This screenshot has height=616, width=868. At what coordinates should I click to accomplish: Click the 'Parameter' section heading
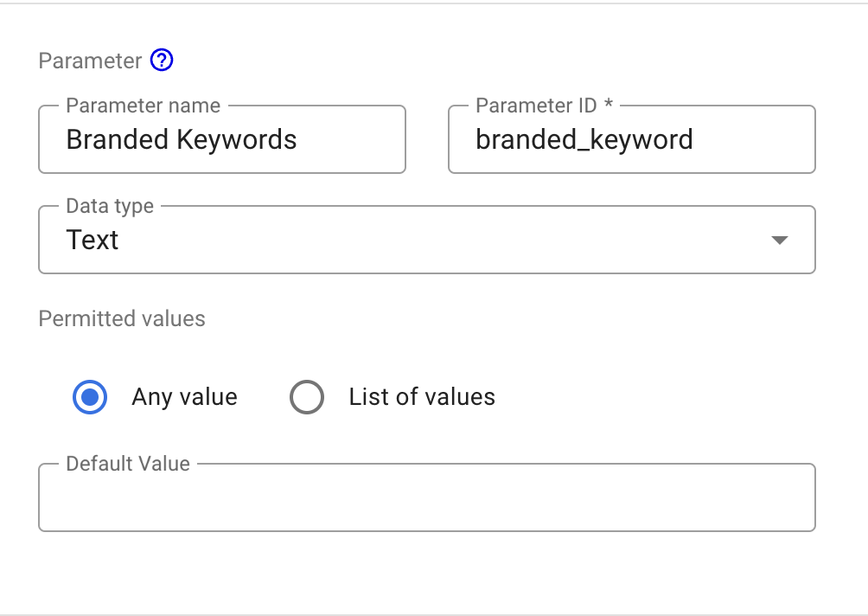tap(90, 61)
